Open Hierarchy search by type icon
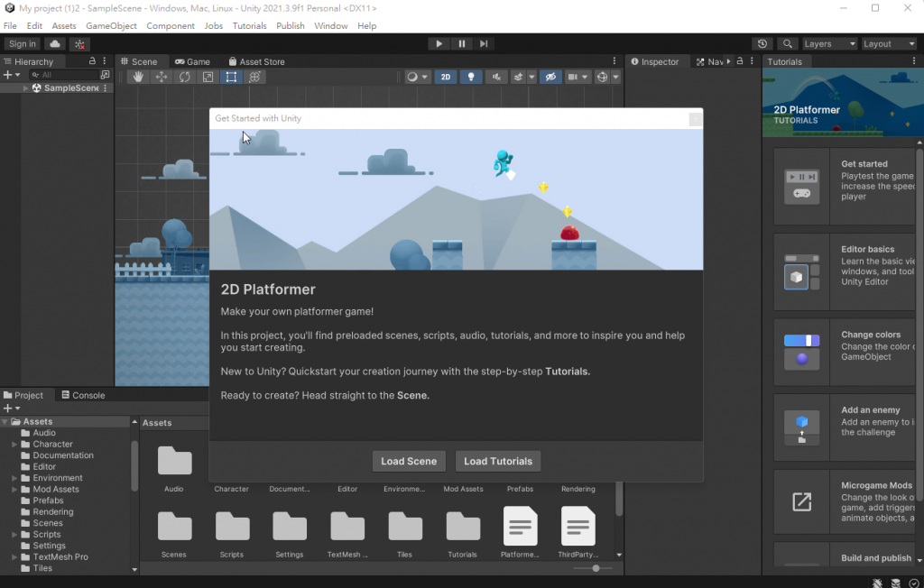Image resolution: width=924 pixels, height=588 pixels. pos(105,75)
